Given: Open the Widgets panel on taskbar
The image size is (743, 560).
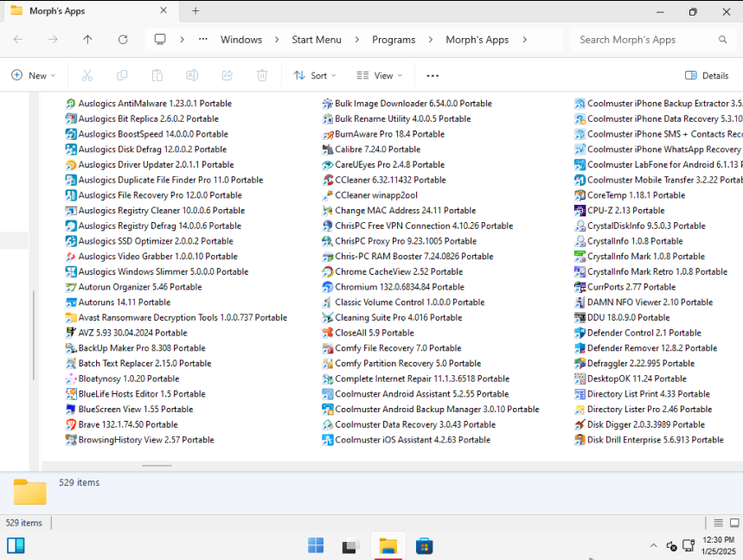Looking at the screenshot, I should tap(16, 546).
